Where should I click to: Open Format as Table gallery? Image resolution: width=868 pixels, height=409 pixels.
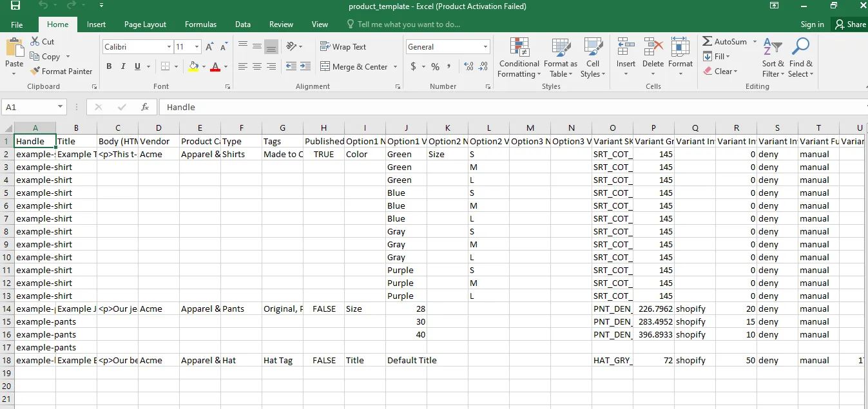[x=561, y=57]
